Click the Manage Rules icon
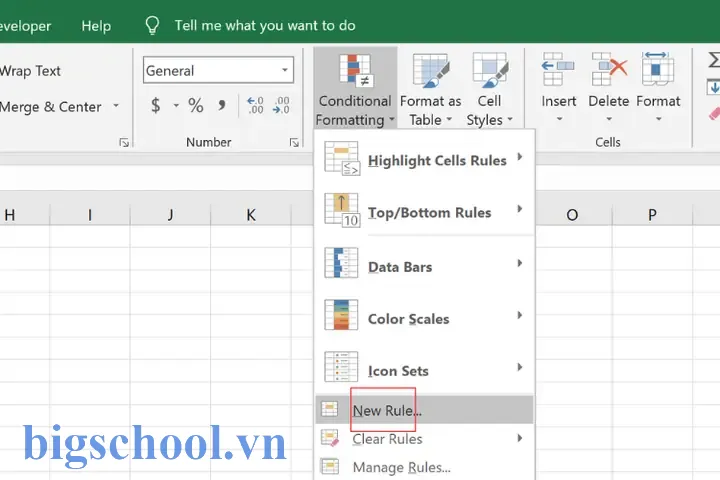720x480 pixels. tap(329, 467)
